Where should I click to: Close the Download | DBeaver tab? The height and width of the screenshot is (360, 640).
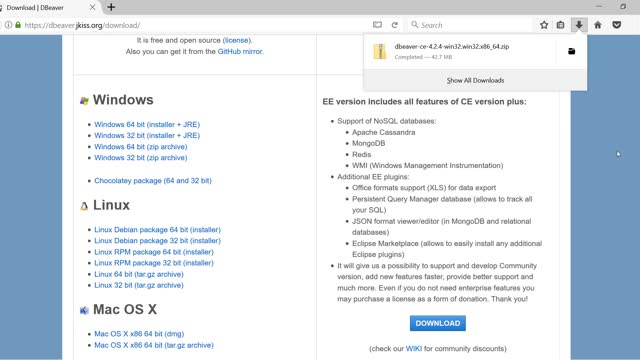92,7
